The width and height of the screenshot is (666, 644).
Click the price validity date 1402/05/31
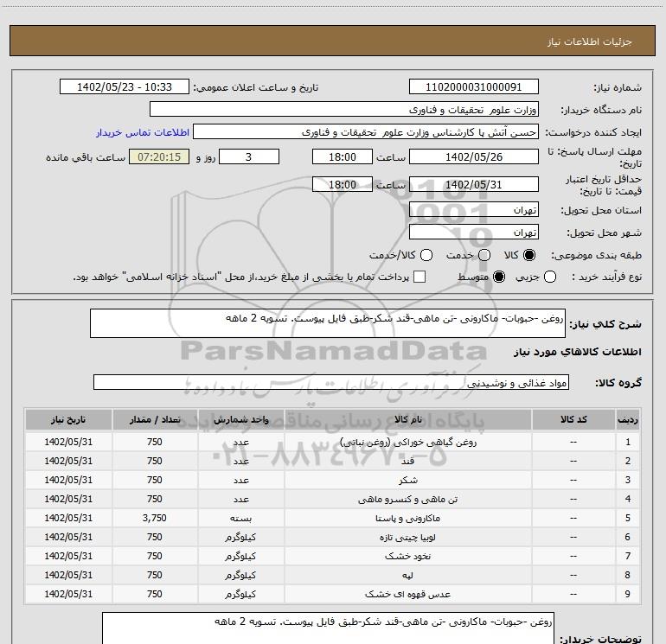(x=474, y=184)
